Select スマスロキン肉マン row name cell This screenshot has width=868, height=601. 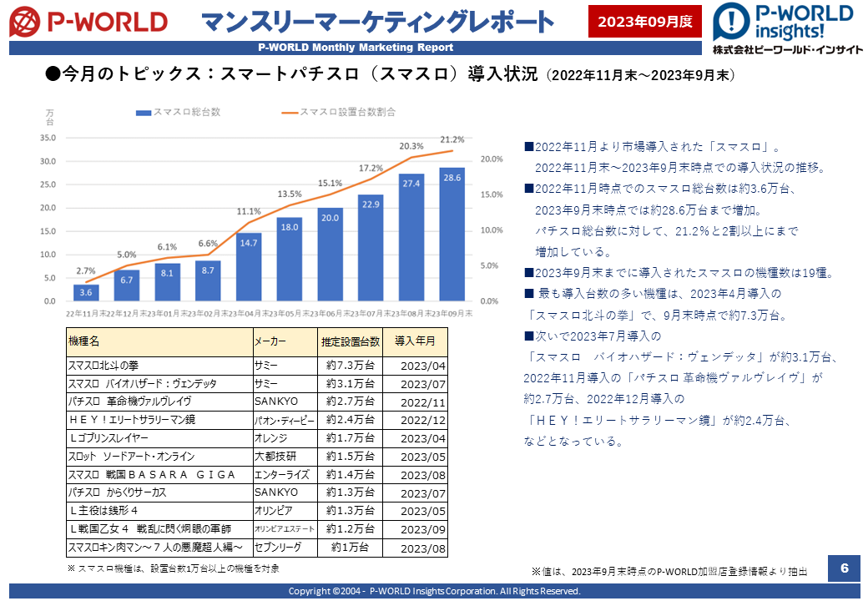pyautogui.click(x=159, y=548)
